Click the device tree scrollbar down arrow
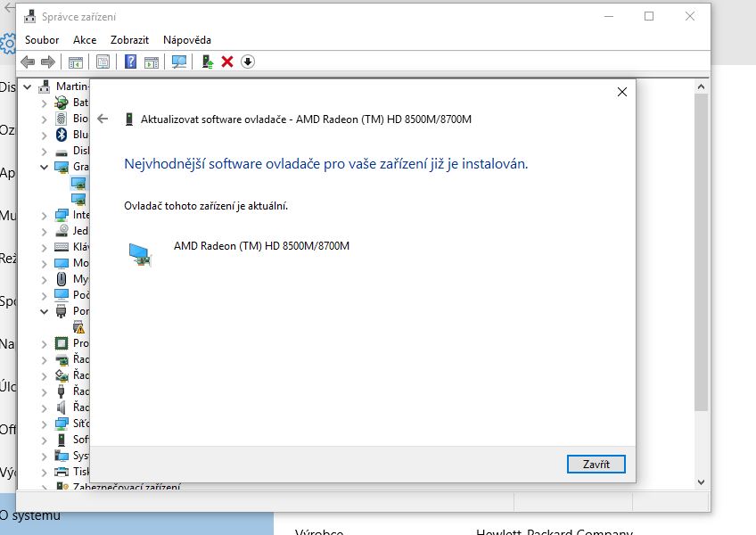 click(701, 481)
